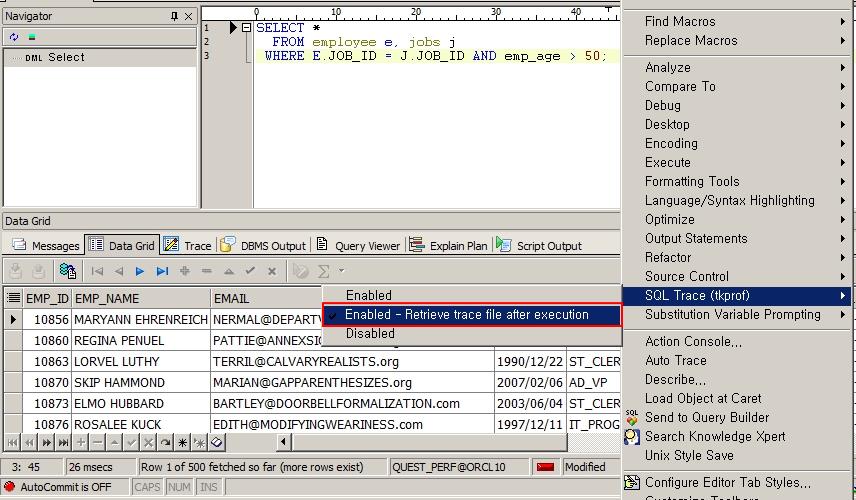Click the EMP_NAME column header

click(108, 298)
